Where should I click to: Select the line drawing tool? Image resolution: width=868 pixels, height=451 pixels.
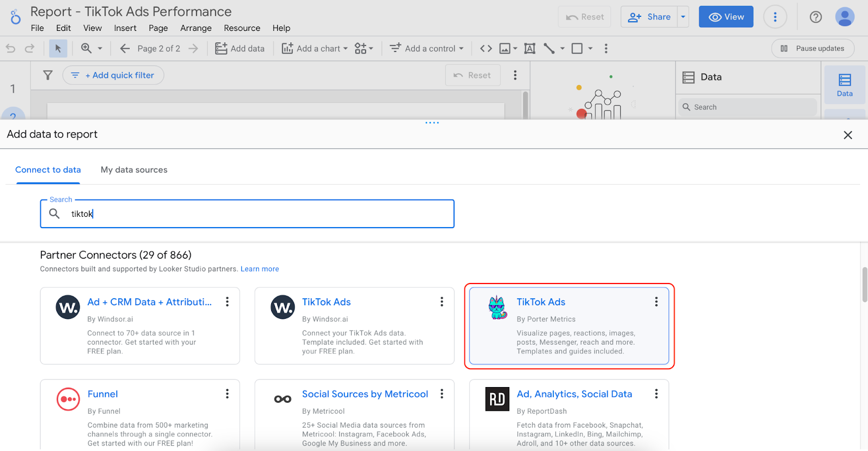tap(549, 48)
